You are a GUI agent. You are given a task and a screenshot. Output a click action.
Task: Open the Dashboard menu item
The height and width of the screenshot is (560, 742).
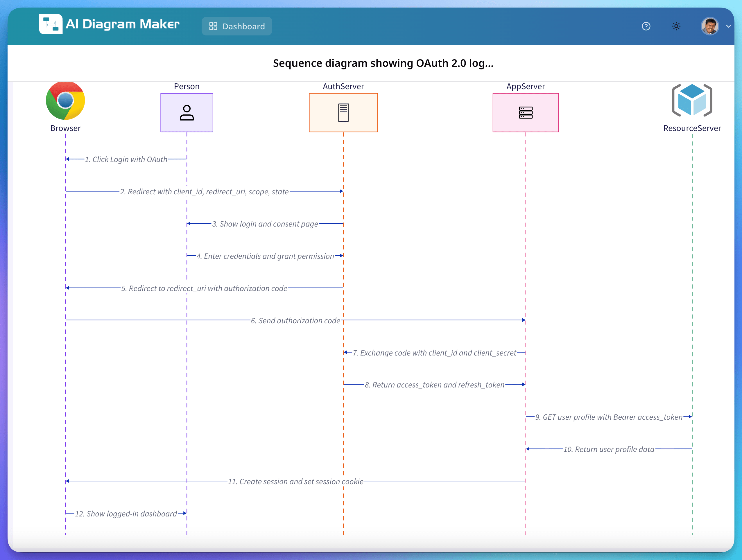click(237, 26)
